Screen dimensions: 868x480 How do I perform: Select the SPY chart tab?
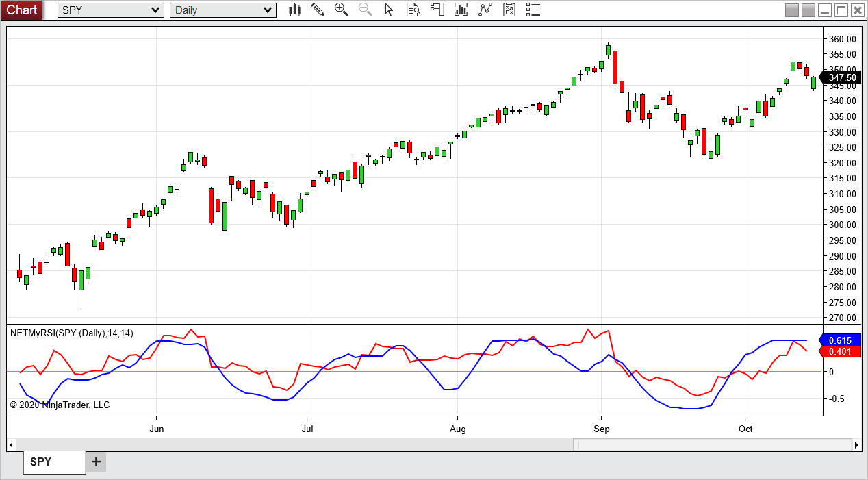tap(54, 462)
